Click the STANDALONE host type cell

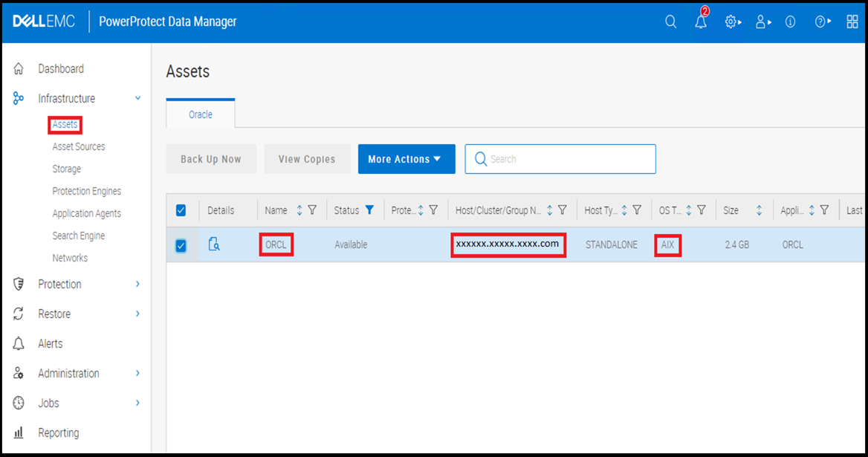[611, 244]
